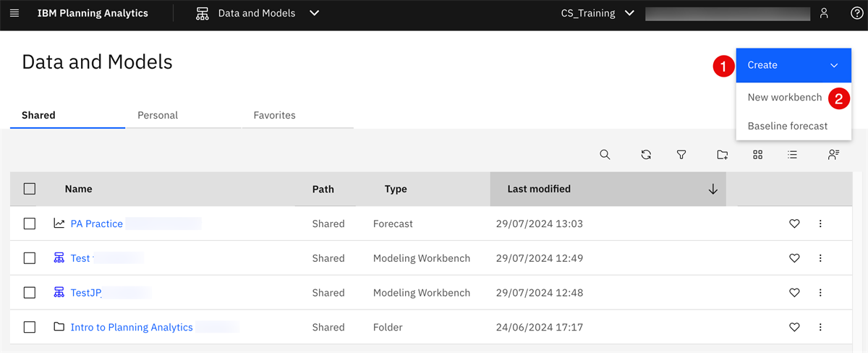Create a new folder via folder-plus icon

tap(722, 154)
